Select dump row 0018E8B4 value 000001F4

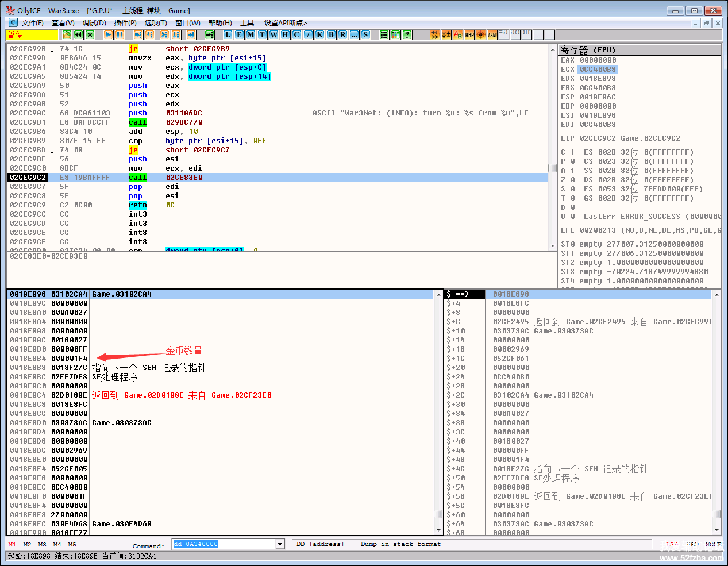[70, 359]
